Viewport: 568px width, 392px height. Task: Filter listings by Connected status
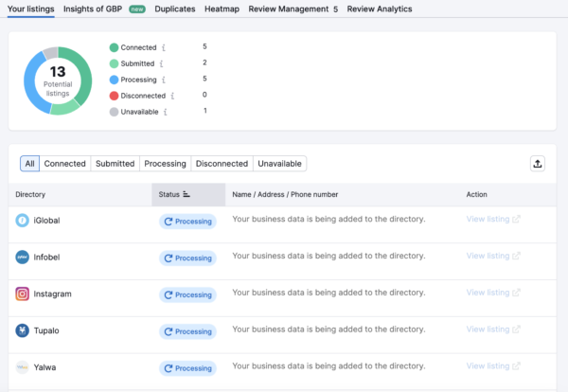(x=65, y=164)
